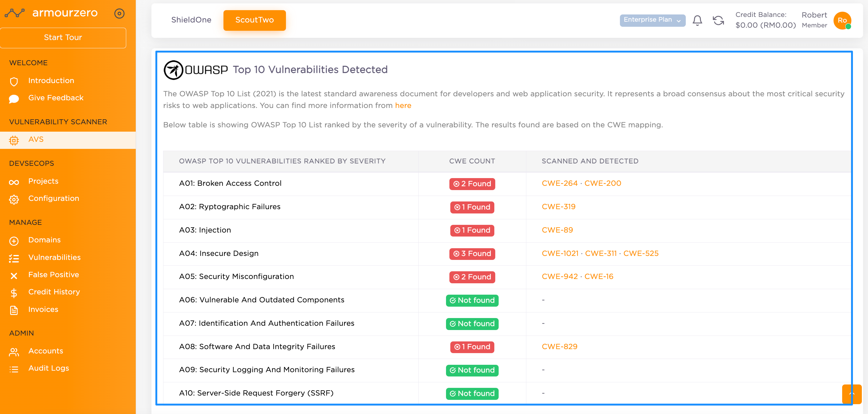Open the CWE-525 link
This screenshot has width=868, height=414.
point(641,253)
